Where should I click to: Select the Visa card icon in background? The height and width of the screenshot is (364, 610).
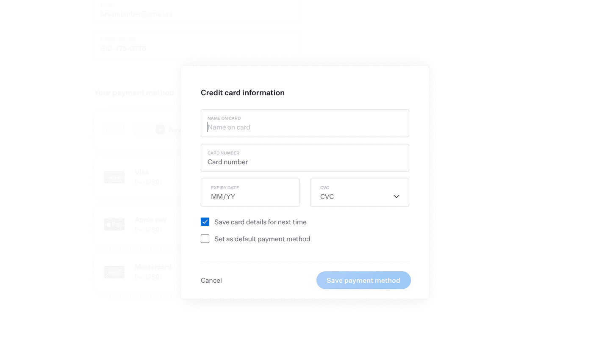tap(114, 177)
